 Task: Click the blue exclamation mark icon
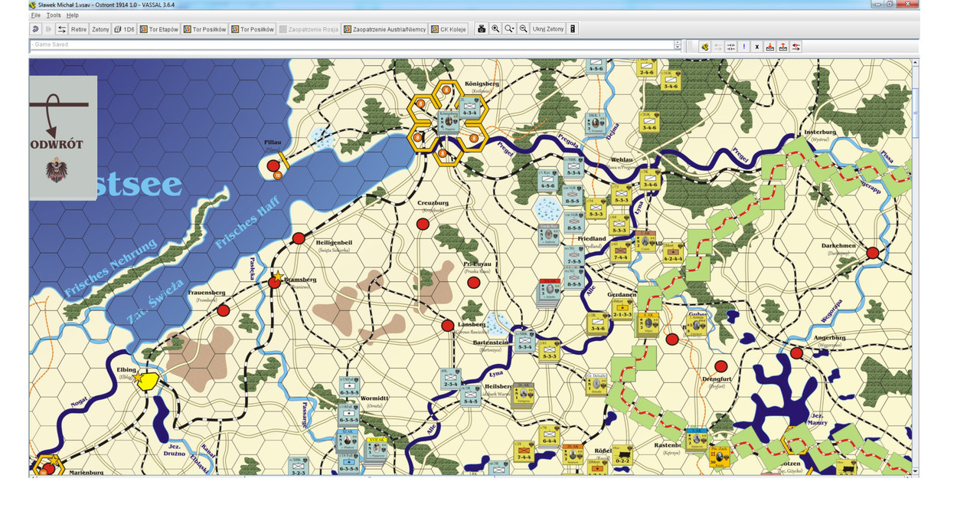click(744, 47)
